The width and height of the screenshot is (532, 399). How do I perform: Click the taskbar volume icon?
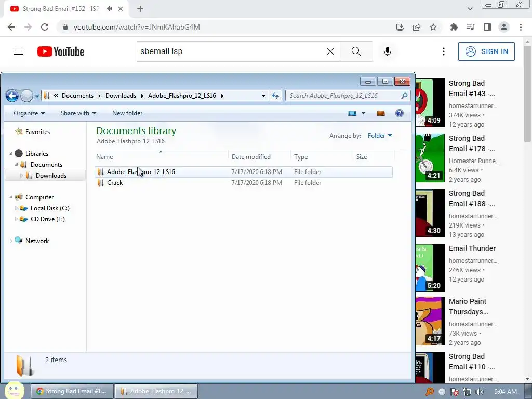(479, 392)
